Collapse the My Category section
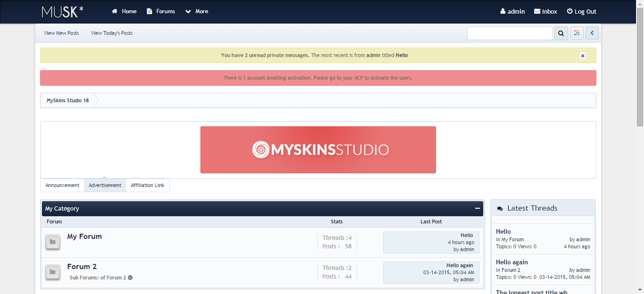Image resolution: width=644 pixels, height=294 pixels. 478,208
